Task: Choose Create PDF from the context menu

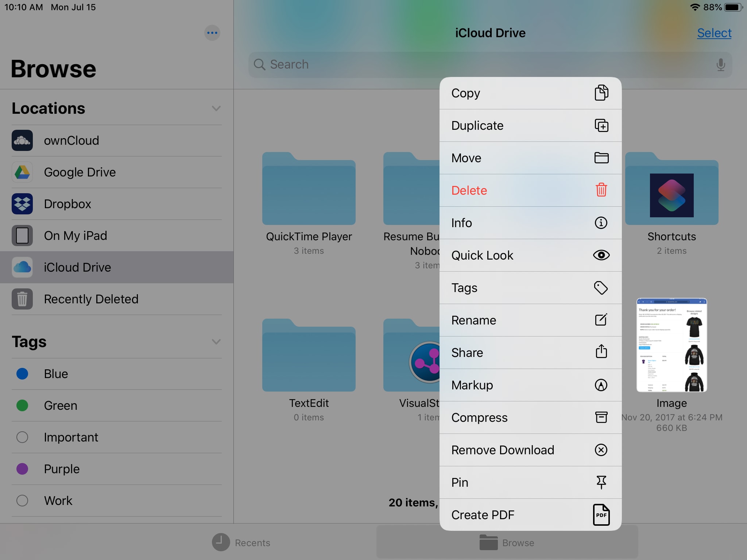Action: coord(530,515)
